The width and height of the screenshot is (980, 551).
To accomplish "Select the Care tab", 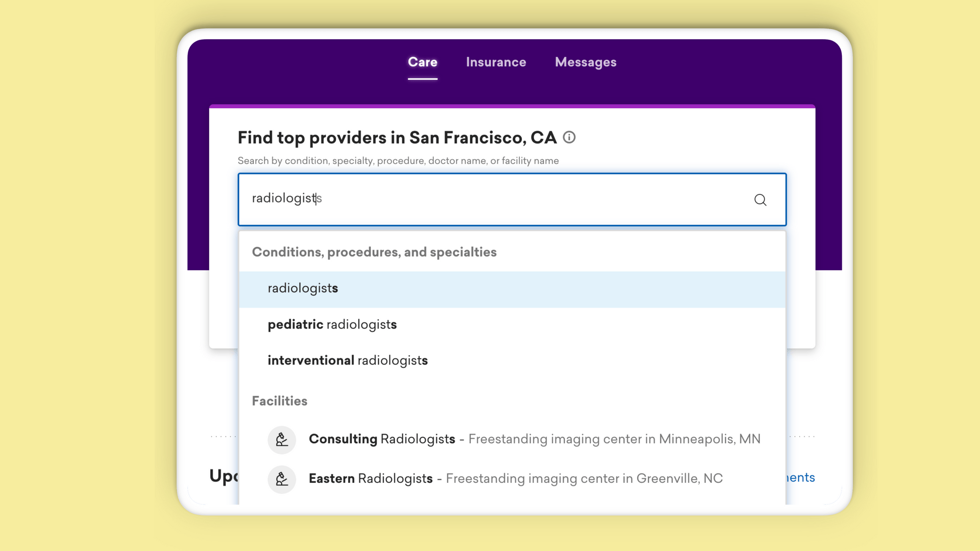I will 422,62.
